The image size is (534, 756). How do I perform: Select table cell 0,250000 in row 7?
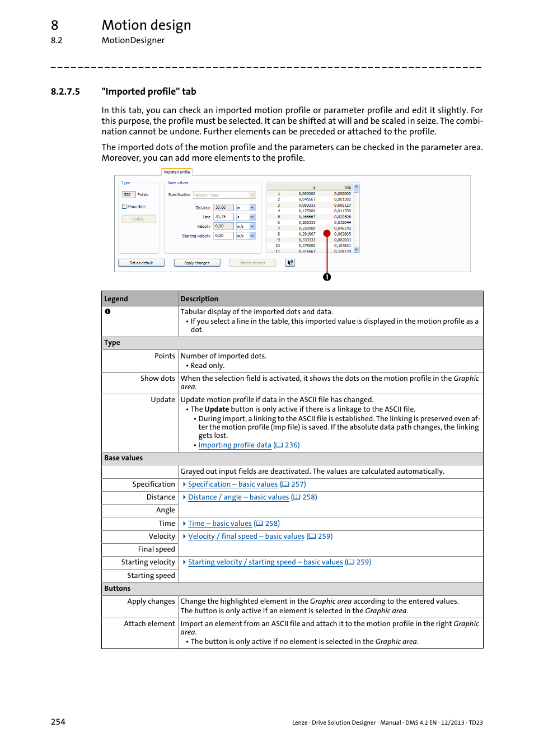tap(307, 228)
